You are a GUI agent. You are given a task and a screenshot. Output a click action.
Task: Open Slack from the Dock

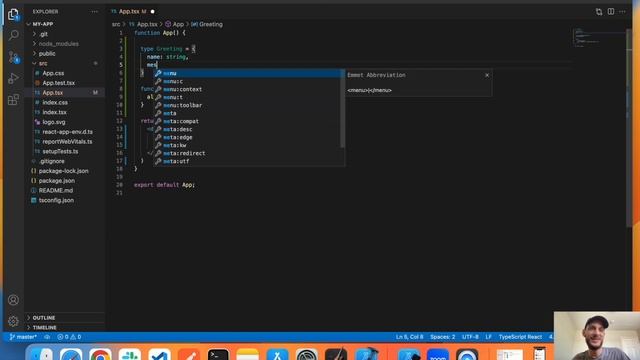click(130, 354)
